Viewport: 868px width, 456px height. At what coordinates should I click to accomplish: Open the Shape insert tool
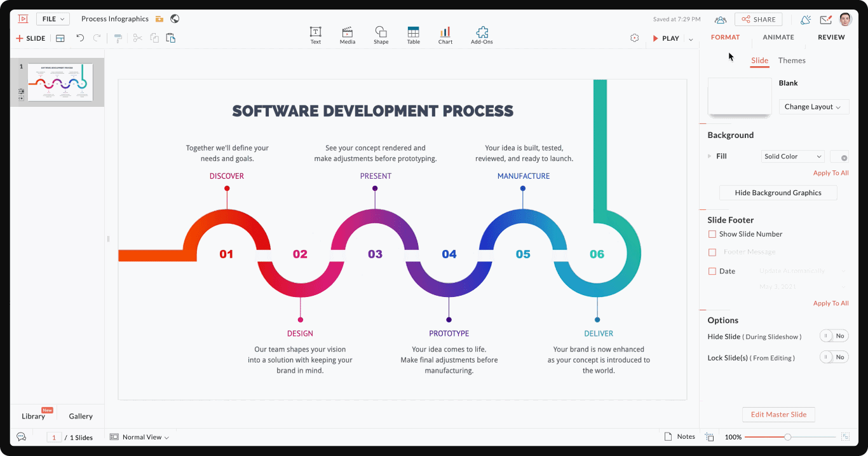pyautogui.click(x=381, y=36)
